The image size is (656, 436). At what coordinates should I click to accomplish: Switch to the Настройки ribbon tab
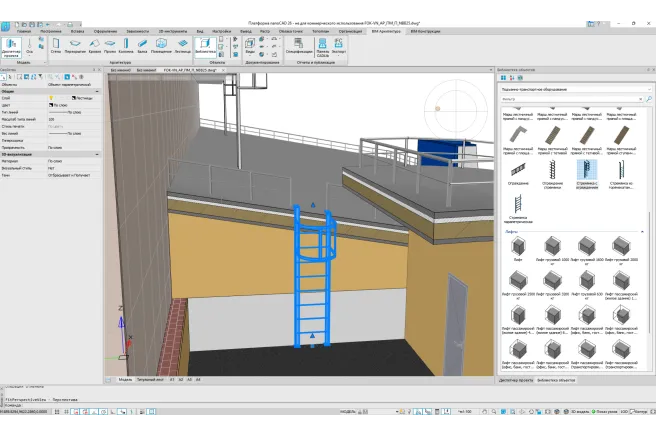click(x=221, y=31)
